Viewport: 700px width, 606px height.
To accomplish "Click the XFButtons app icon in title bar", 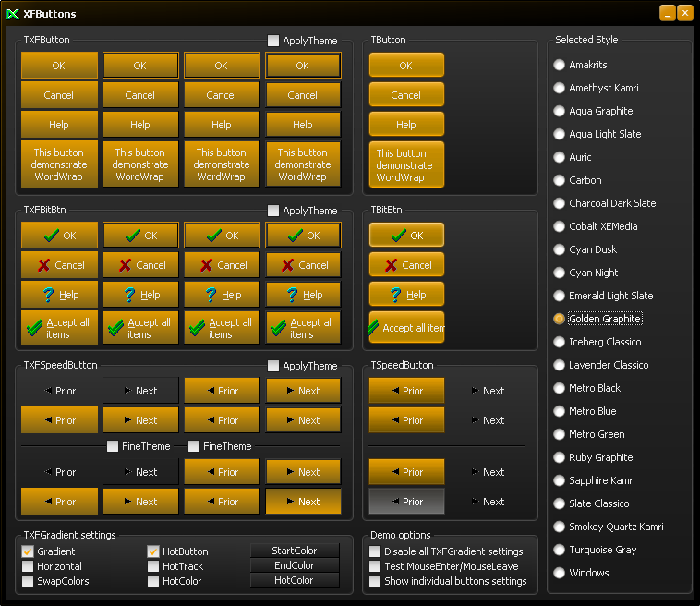I will pyautogui.click(x=13, y=14).
